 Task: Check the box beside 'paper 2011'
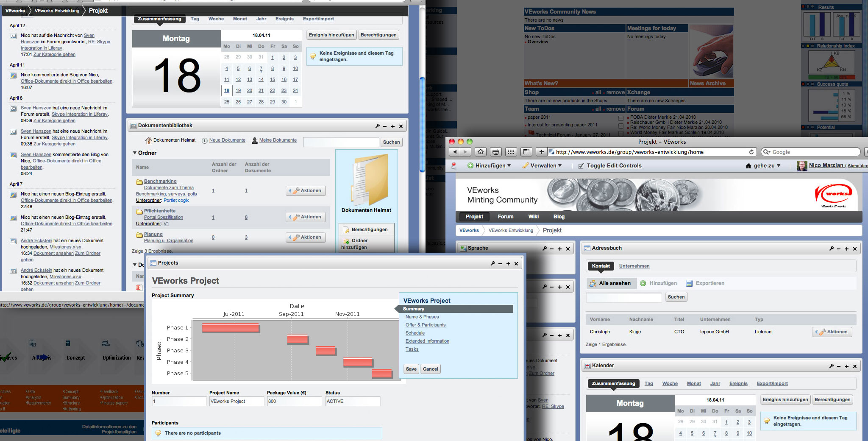621,118
